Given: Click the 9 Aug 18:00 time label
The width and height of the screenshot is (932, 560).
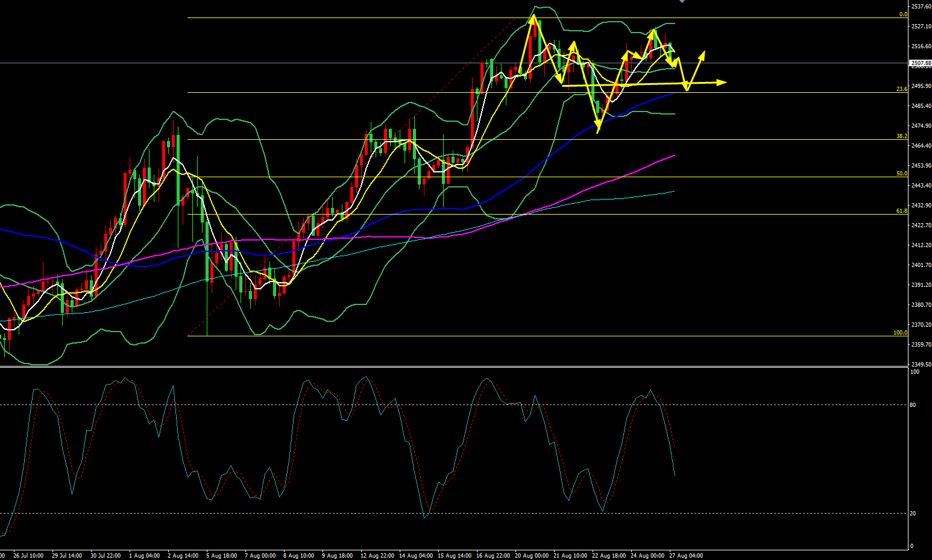Looking at the screenshot, I should coord(338,556).
